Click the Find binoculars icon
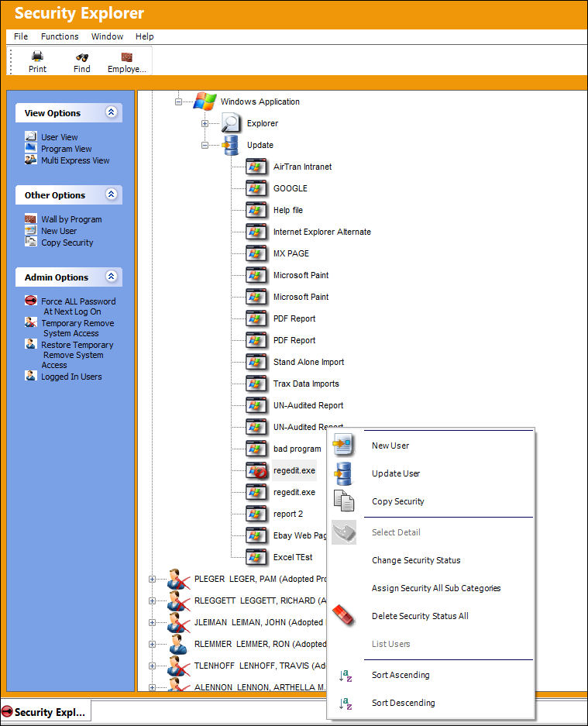 click(82, 57)
